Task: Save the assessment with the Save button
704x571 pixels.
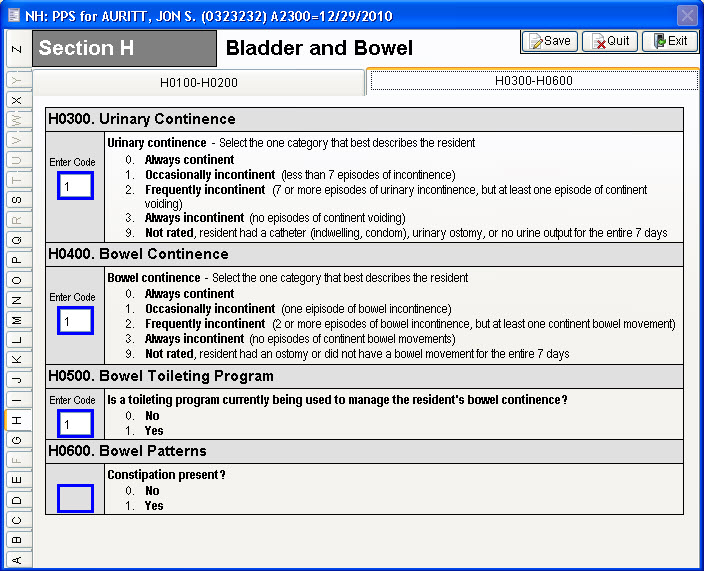Action: click(x=550, y=41)
